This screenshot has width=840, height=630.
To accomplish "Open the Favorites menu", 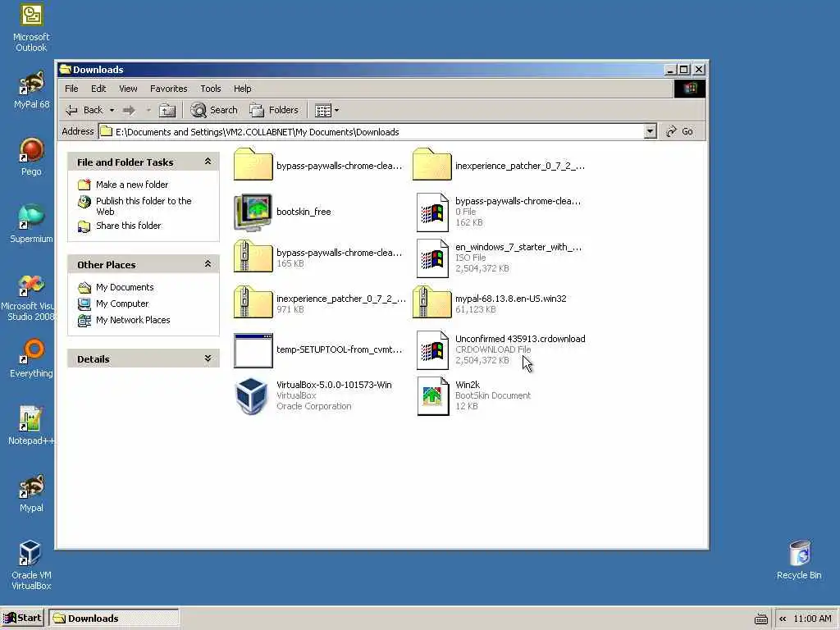I will 169,89.
